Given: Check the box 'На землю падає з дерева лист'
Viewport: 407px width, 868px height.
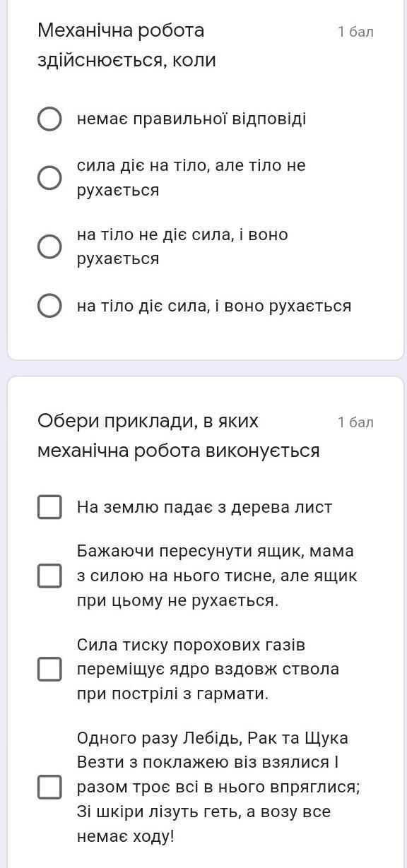Looking at the screenshot, I should pos(49,507).
